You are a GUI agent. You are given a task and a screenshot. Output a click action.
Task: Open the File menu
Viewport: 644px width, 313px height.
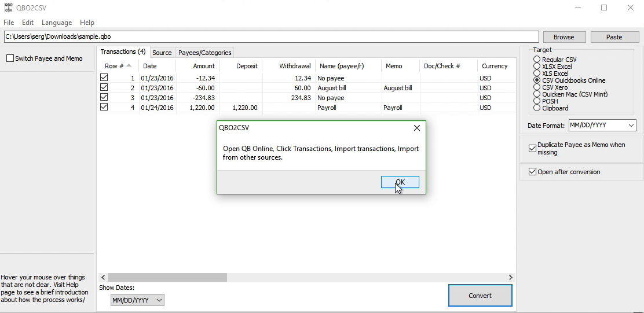coord(9,23)
